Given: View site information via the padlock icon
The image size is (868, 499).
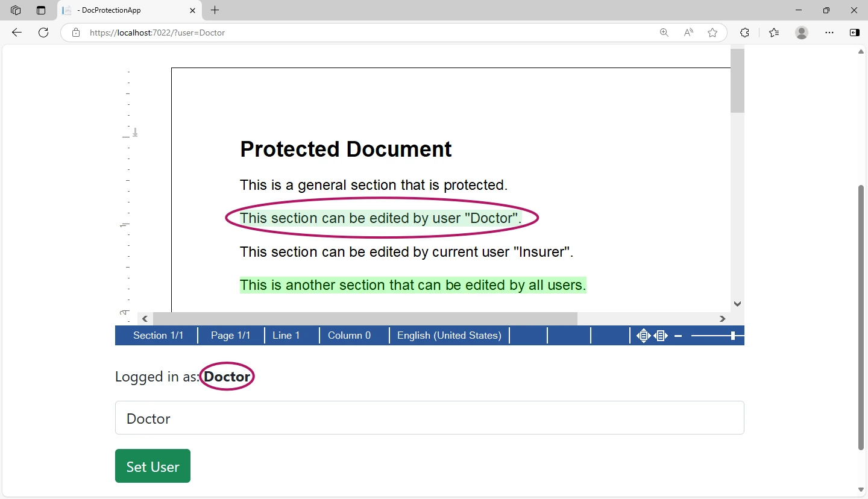Looking at the screenshot, I should (76, 33).
